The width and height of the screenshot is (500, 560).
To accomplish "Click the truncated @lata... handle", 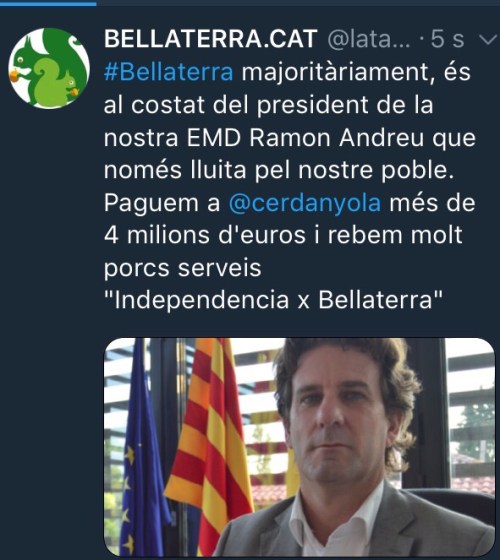I will pos(369,39).
